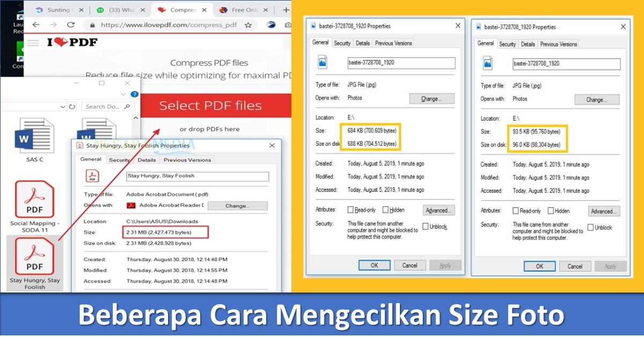This screenshot has width=644, height=337.
Task: Bookmark page with the star icon
Action: click(x=248, y=25)
